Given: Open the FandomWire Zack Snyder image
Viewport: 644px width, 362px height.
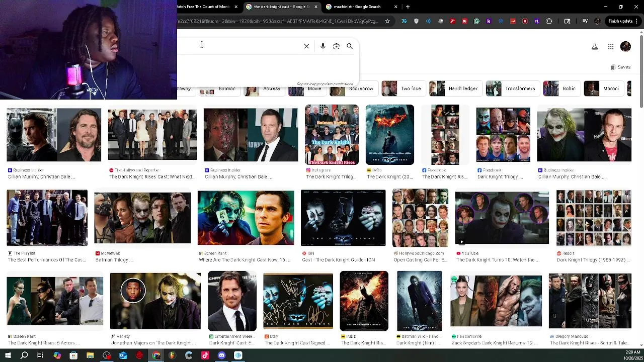Looking at the screenshot, I should [496, 301].
